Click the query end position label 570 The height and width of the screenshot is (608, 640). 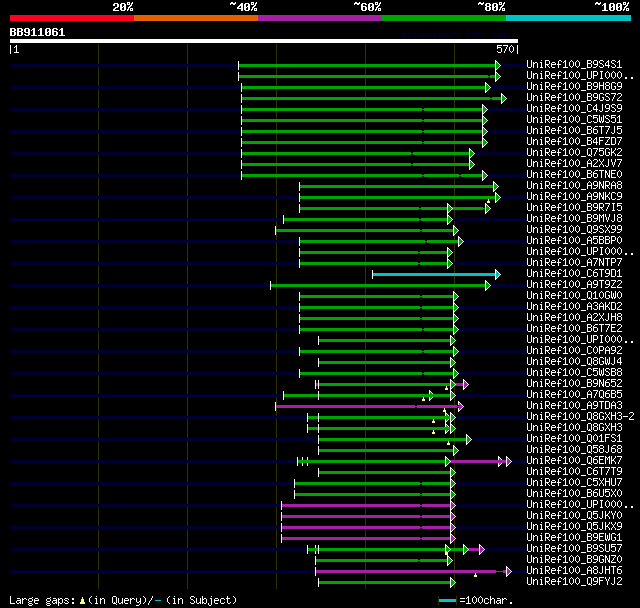[505, 49]
